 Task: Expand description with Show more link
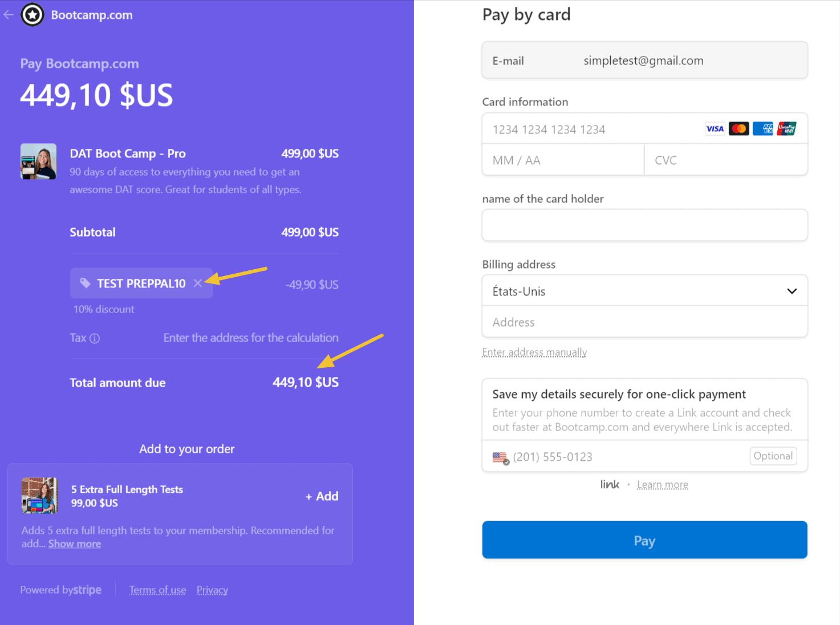[x=74, y=544]
